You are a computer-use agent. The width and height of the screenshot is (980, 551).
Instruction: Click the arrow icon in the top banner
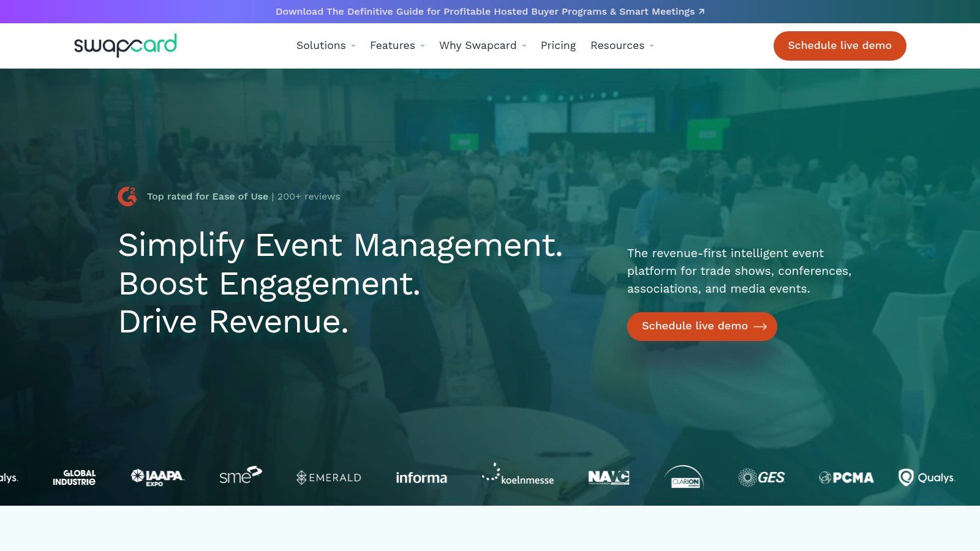[x=701, y=12]
